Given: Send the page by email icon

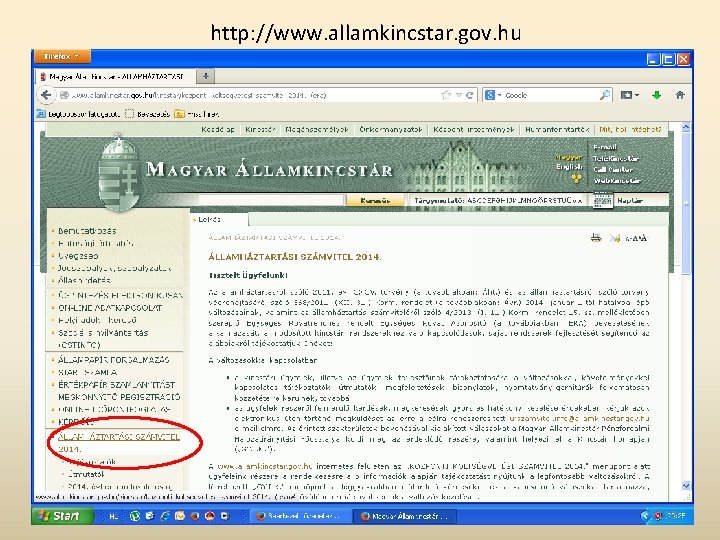Looking at the screenshot, I should click(x=615, y=238).
